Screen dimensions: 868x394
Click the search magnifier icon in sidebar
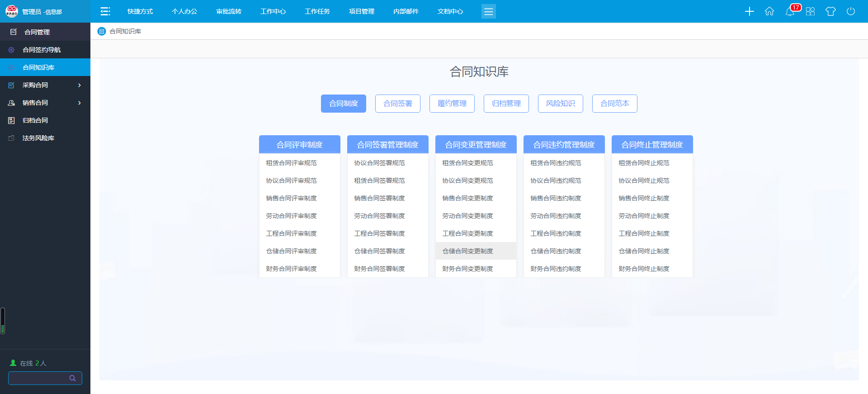[72, 378]
